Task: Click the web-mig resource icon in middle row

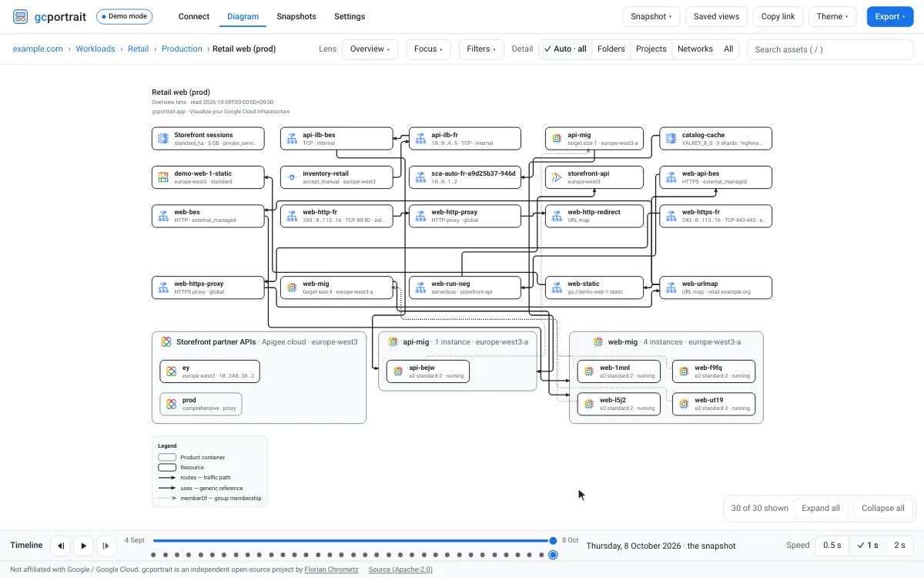Action: coord(292,287)
